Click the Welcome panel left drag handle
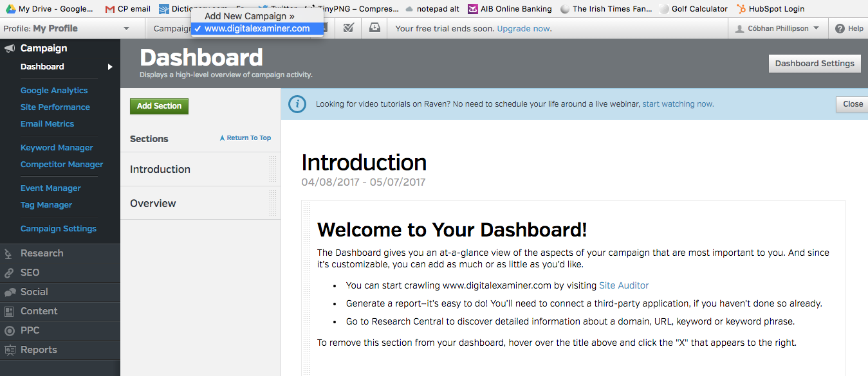This screenshot has width=868, height=376. click(x=306, y=289)
